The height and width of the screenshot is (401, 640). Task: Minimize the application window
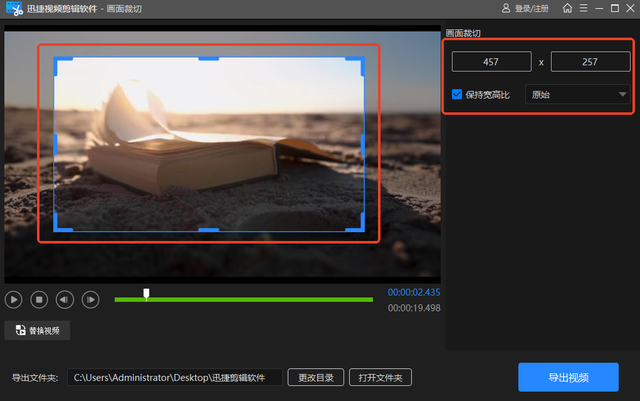coord(599,8)
